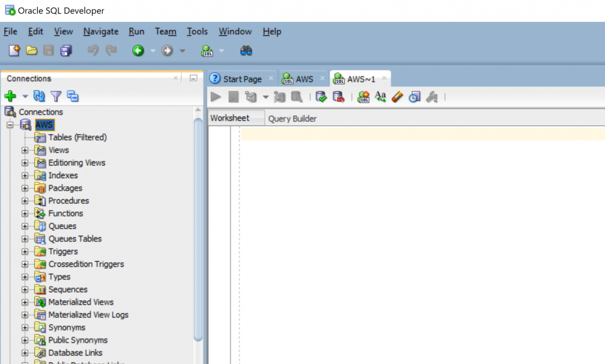Add new connection with green plus icon
Screen dimensions: 605x364
tap(11, 96)
